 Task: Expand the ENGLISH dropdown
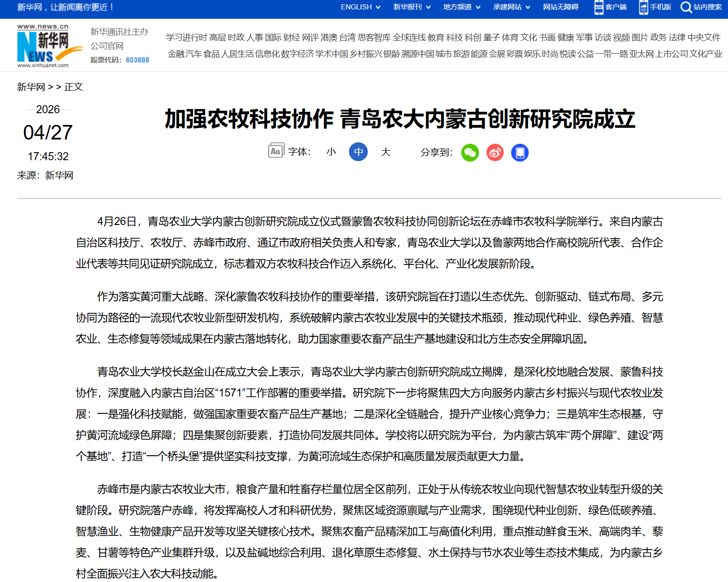(x=360, y=7)
